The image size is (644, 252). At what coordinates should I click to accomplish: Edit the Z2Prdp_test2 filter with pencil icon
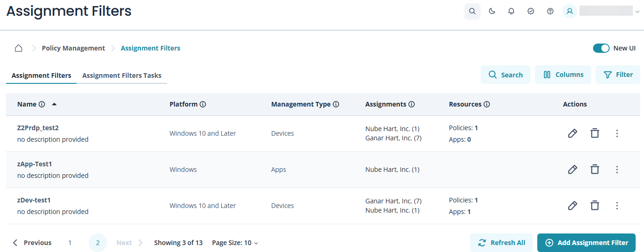pyautogui.click(x=573, y=133)
